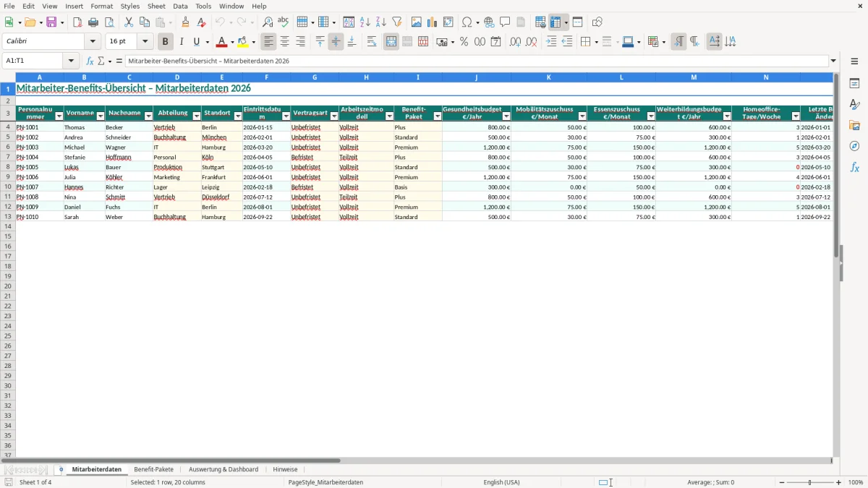The height and width of the screenshot is (488, 868).
Task: Click the zoom out minus button
Action: pyautogui.click(x=782, y=482)
